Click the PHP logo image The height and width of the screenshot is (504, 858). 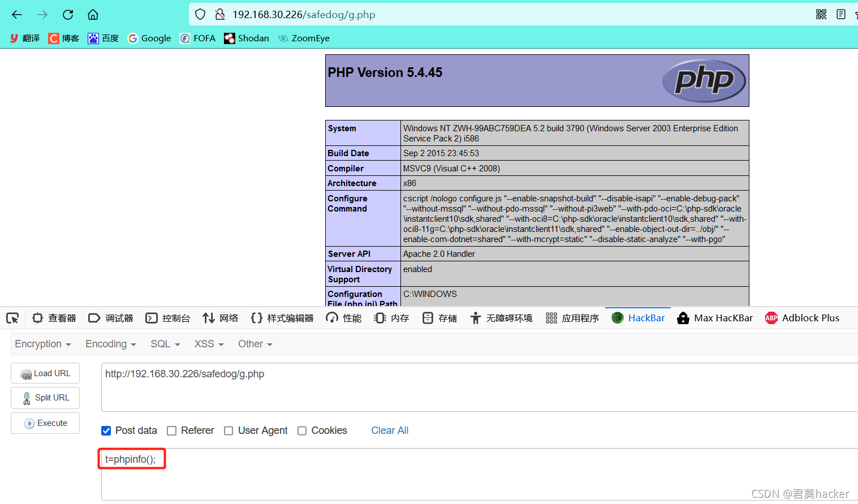coord(704,80)
